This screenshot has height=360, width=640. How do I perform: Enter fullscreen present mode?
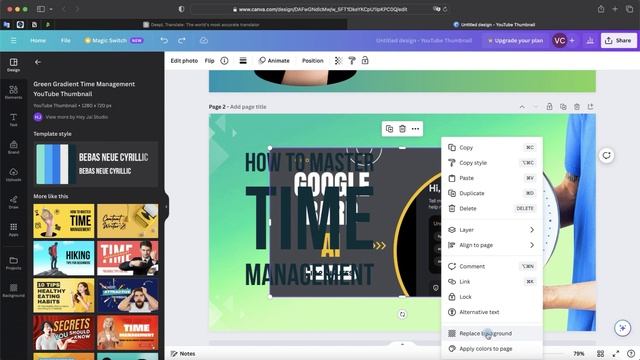tap(616, 353)
